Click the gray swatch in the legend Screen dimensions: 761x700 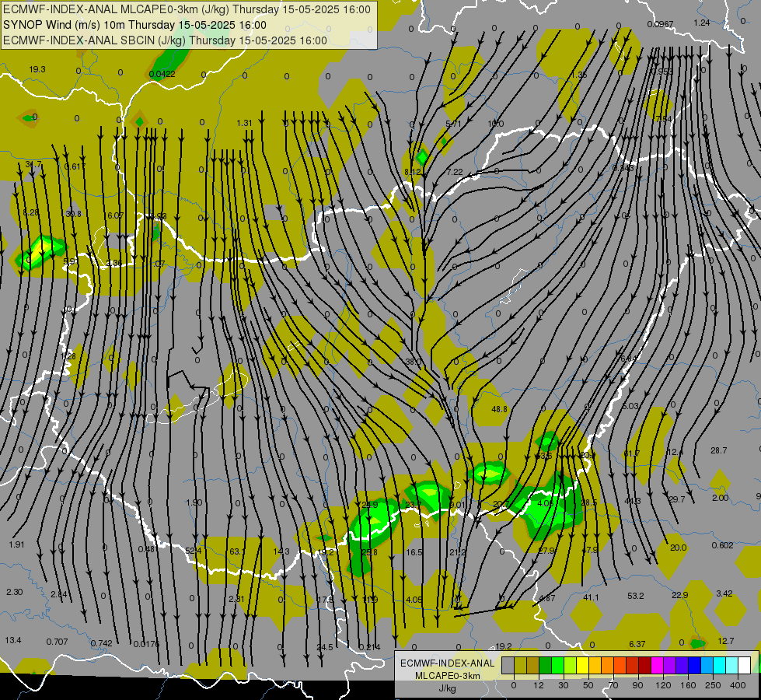coord(508,665)
